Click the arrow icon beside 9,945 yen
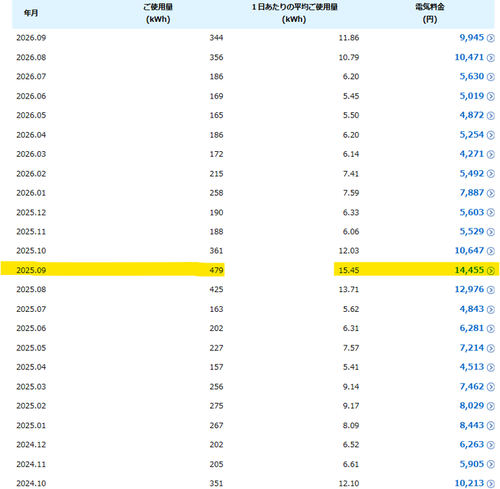 pyautogui.click(x=490, y=38)
